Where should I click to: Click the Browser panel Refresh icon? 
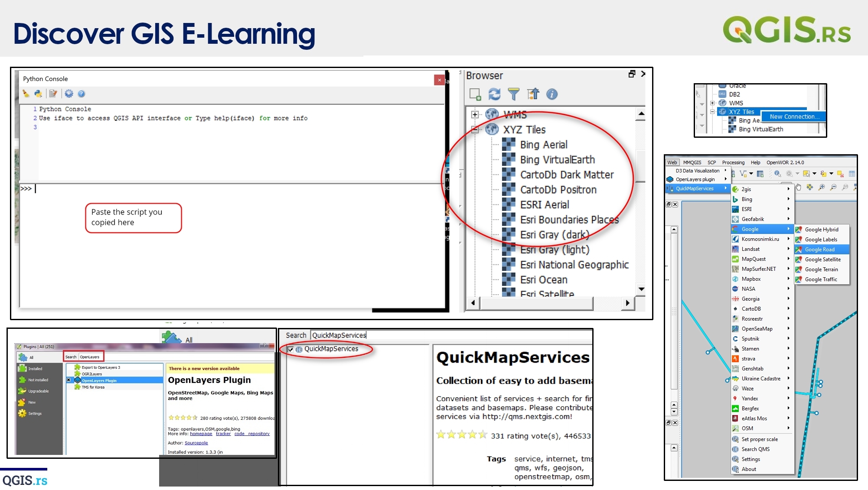tap(494, 94)
